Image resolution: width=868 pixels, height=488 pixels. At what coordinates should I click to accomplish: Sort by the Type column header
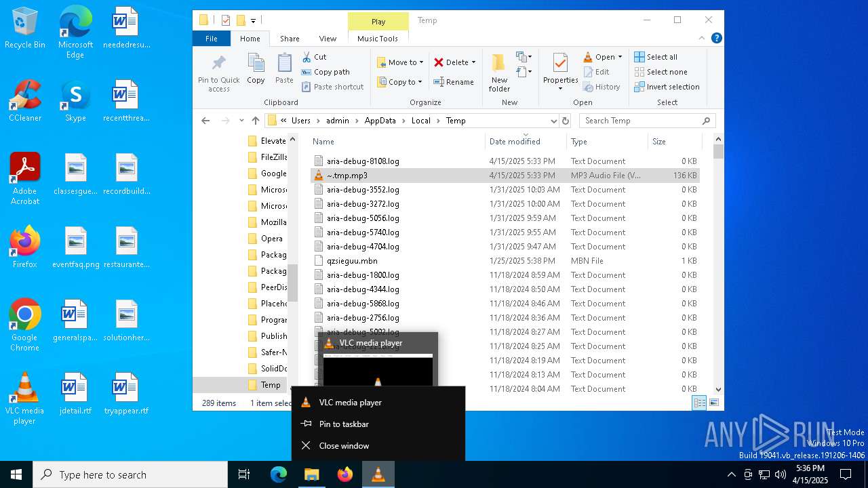point(607,142)
